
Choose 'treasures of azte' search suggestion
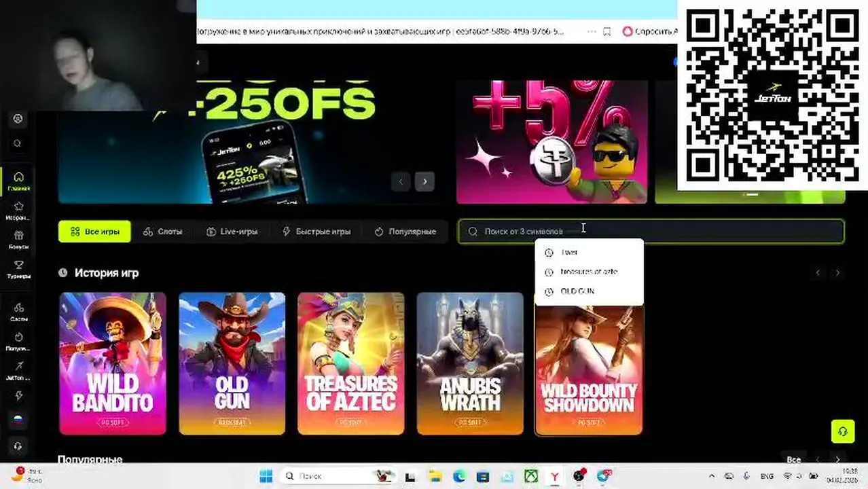(x=589, y=272)
